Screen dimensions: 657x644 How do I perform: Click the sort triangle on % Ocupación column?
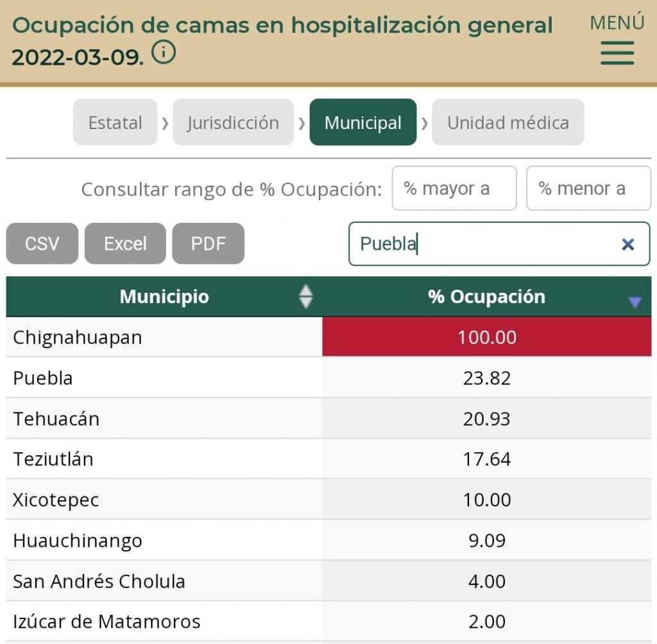tap(635, 300)
